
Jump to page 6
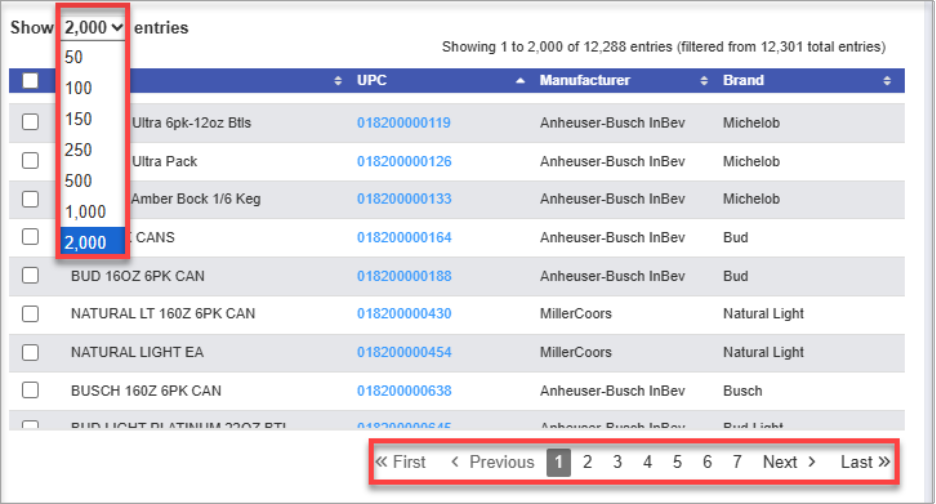[x=707, y=462]
